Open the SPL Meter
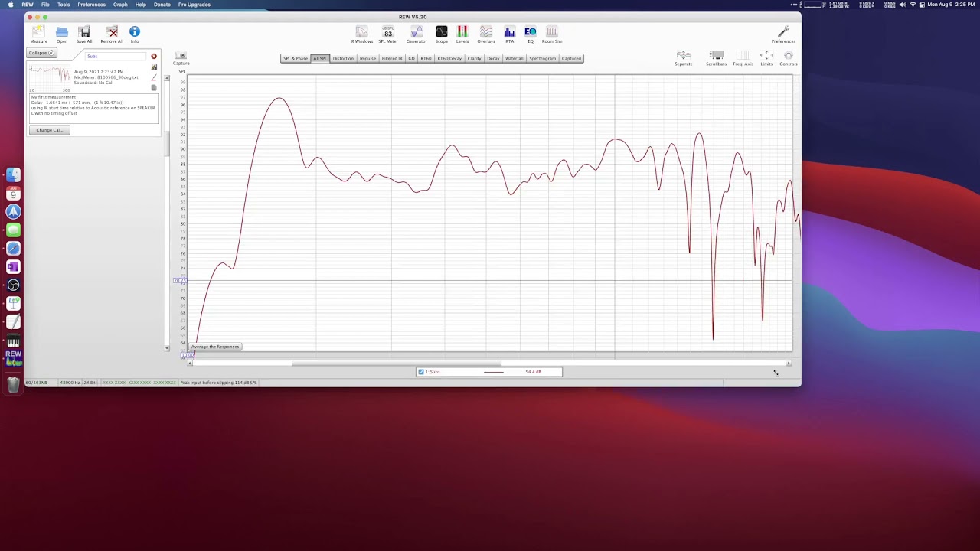Screen dimensions: 980x551 click(388, 32)
